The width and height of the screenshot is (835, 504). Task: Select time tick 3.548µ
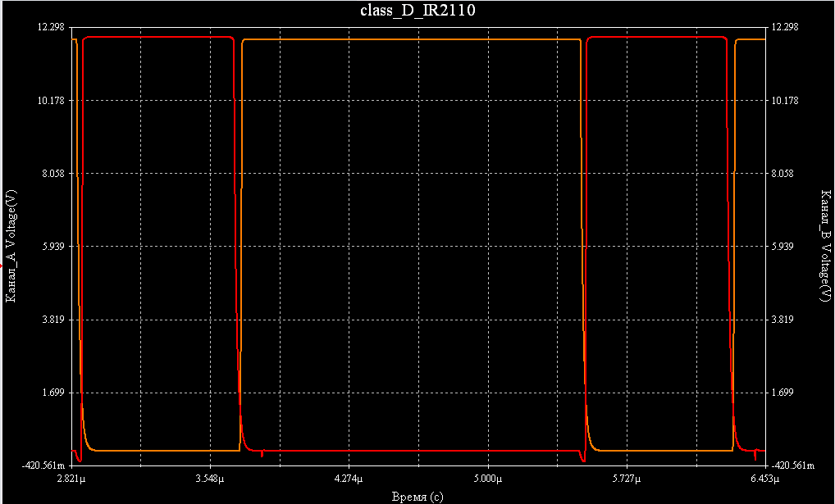pyautogui.click(x=210, y=479)
